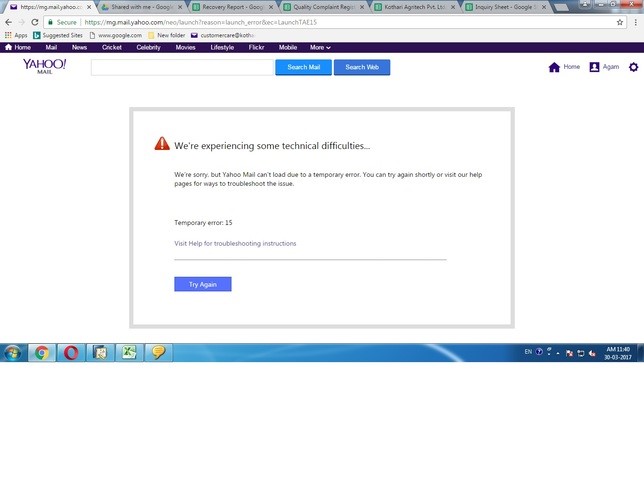Open the settings gear in Yahoo Mail
The height and width of the screenshot is (480, 644).
point(633,67)
